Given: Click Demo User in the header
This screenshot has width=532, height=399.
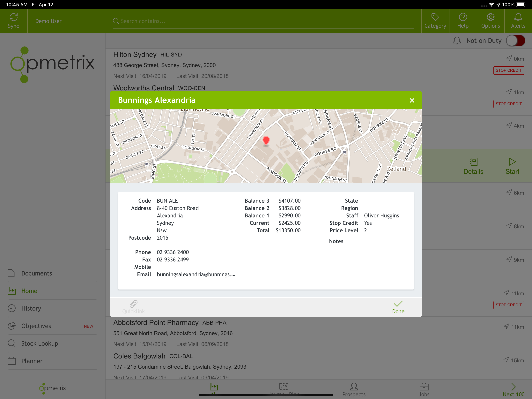Looking at the screenshot, I should tap(48, 21).
